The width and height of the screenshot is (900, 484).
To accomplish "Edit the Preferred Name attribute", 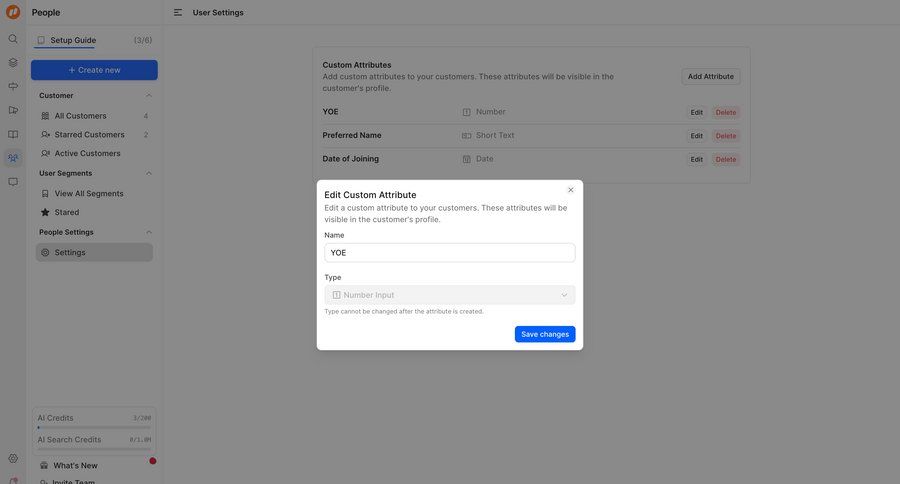I will [x=696, y=136].
